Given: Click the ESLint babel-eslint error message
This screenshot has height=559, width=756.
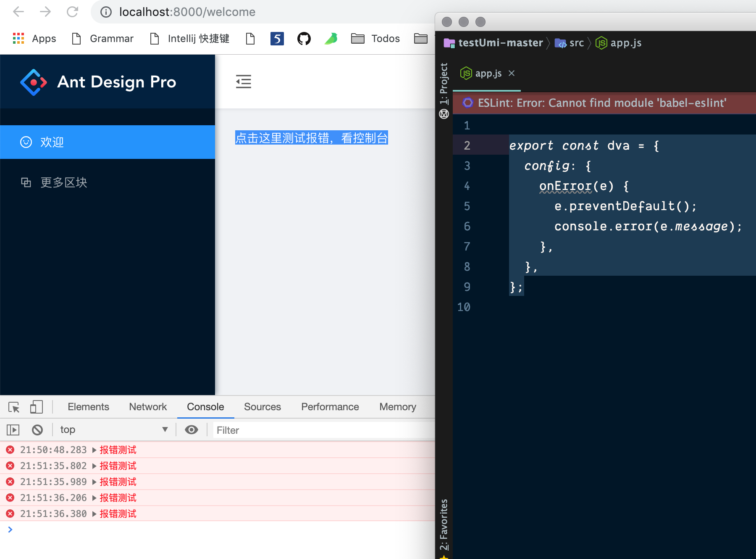Looking at the screenshot, I should 602,103.
